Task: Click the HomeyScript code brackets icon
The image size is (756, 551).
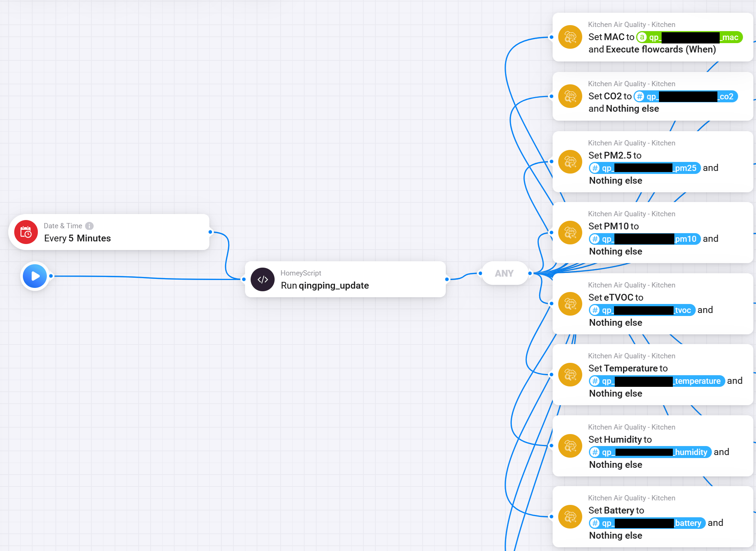Action: click(263, 279)
